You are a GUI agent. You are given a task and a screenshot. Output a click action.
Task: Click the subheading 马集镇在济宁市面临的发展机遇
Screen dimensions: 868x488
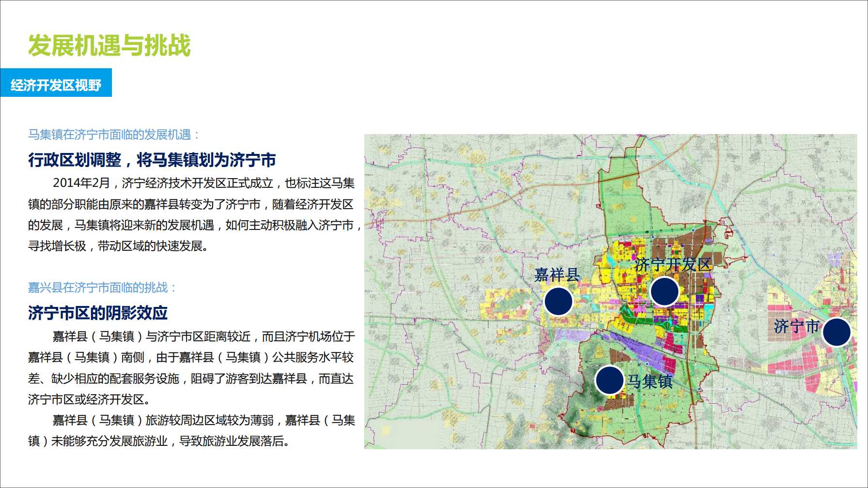114,135
